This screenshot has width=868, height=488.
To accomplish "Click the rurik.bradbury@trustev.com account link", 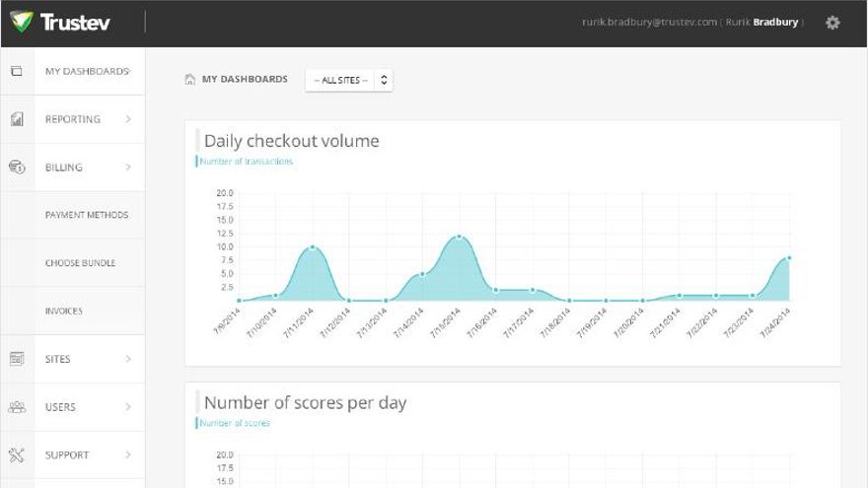I will tap(648, 22).
